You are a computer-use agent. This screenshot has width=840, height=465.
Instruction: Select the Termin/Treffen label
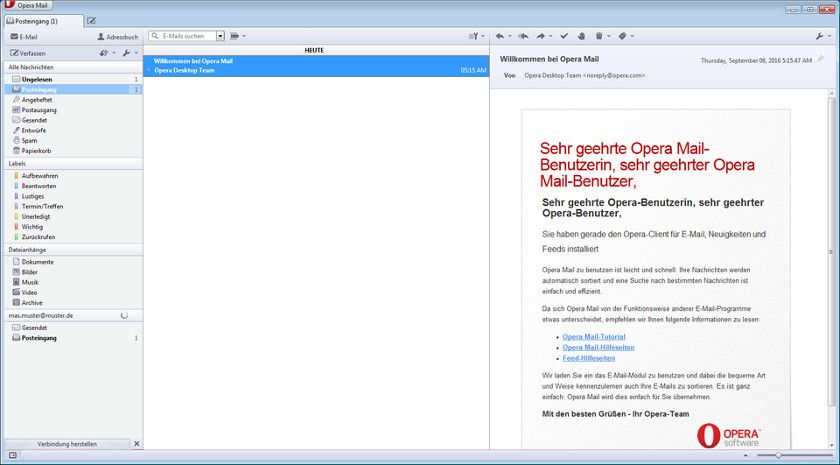click(x=74, y=206)
